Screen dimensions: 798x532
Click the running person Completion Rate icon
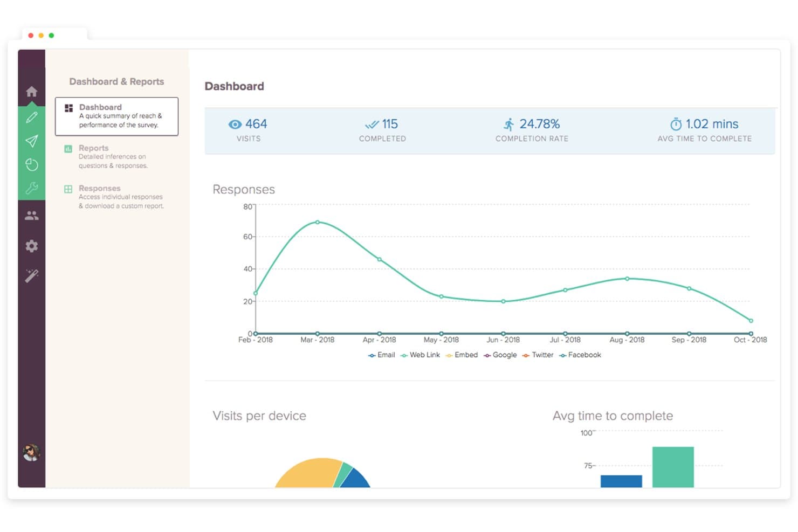coord(508,125)
